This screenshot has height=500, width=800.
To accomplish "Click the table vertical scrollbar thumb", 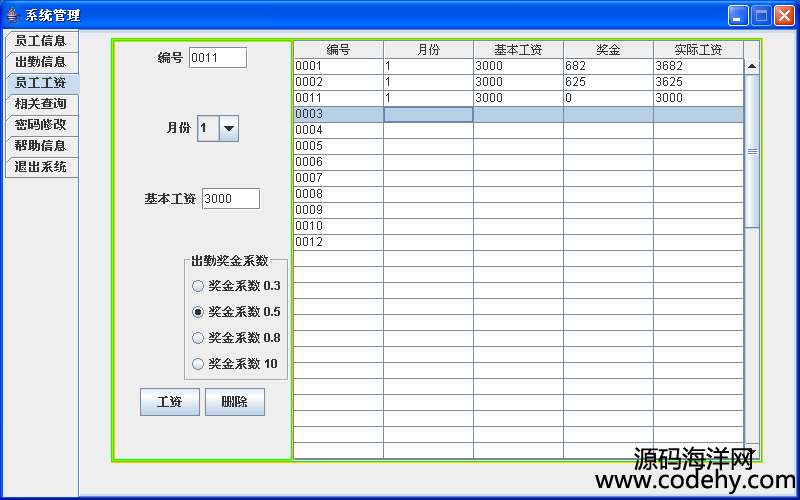I will [752, 151].
